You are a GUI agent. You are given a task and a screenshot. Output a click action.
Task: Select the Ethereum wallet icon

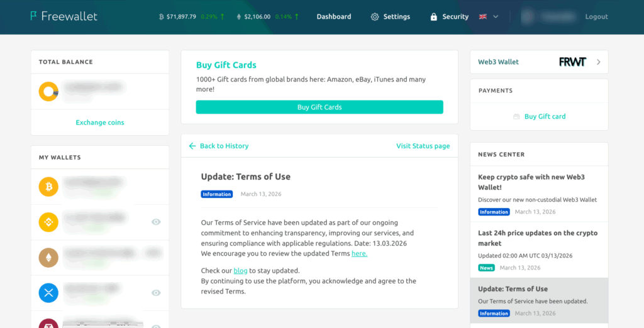coord(48,257)
